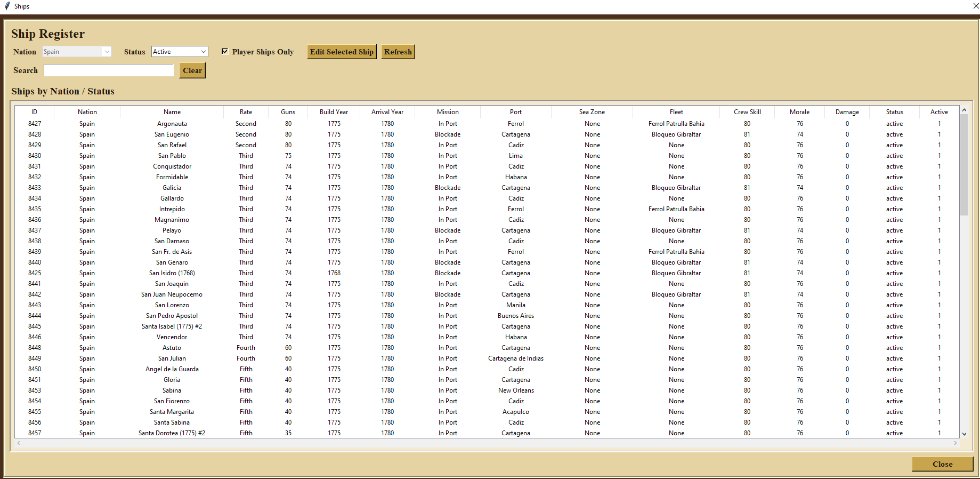The height and width of the screenshot is (479, 980).
Task: Click the vertical scrollbar down arrow
Action: (x=964, y=434)
